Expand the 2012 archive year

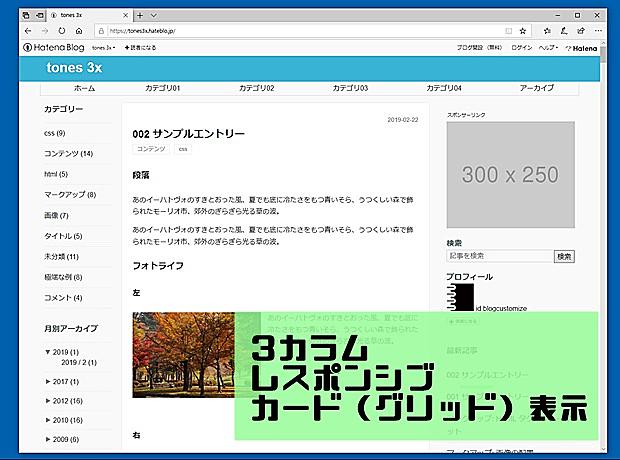pyautogui.click(x=47, y=401)
